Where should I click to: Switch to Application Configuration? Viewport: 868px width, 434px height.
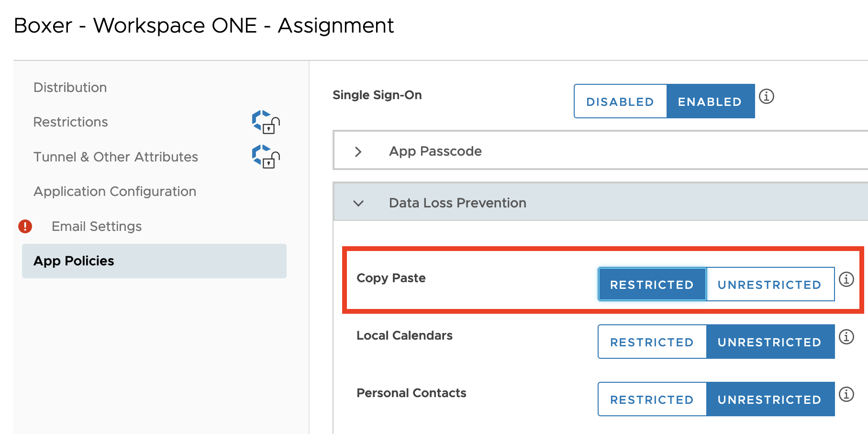115,191
